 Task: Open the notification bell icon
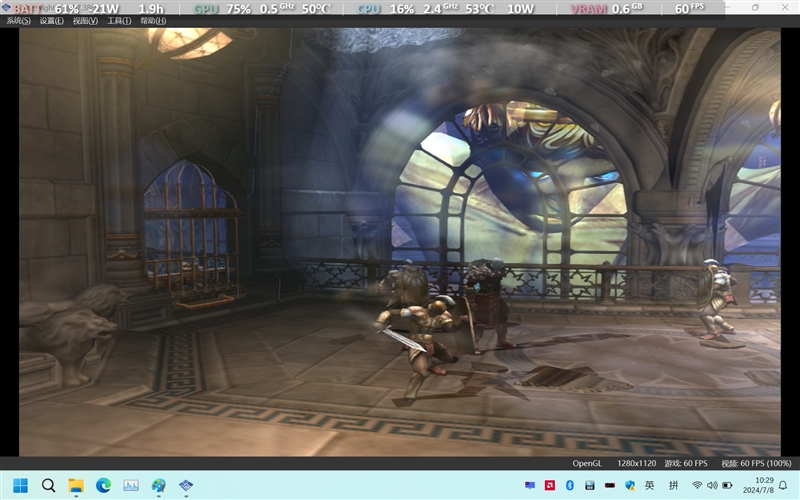tap(783, 485)
